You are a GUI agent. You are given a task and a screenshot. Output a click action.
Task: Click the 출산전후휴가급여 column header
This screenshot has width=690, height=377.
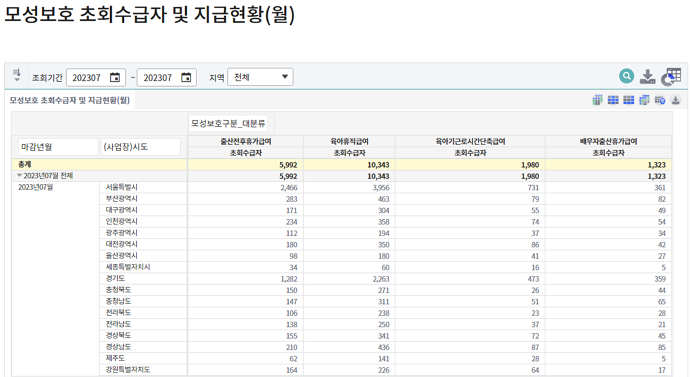[246, 141]
